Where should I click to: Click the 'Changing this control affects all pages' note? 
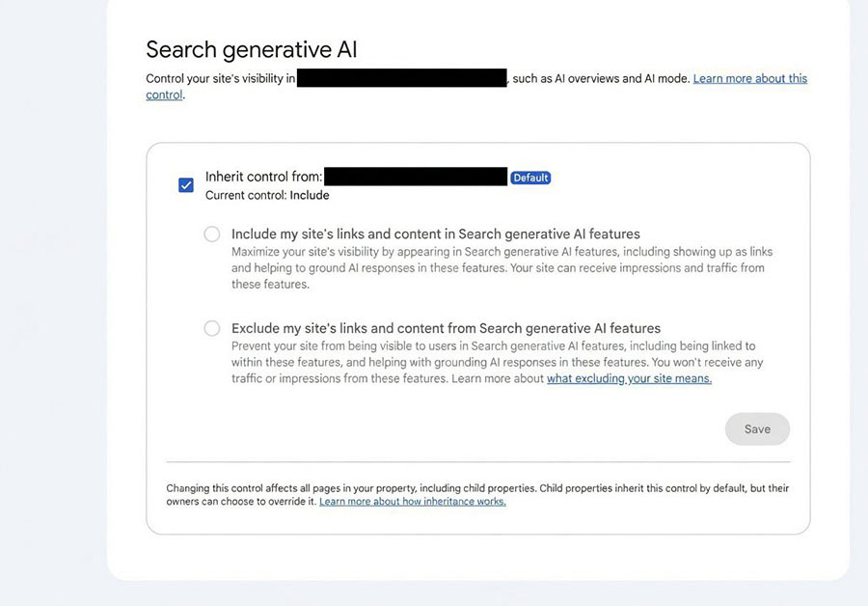tap(477, 495)
